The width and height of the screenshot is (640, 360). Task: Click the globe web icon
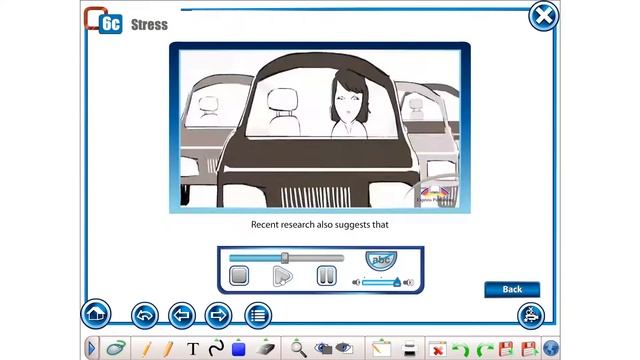tap(551, 349)
